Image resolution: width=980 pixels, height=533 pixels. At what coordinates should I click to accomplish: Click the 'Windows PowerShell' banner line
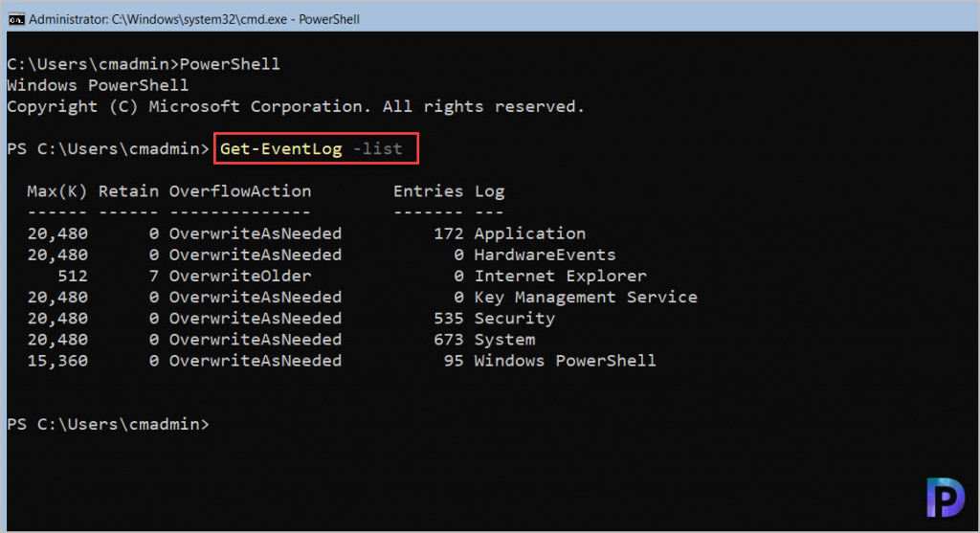[x=99, y=85]
